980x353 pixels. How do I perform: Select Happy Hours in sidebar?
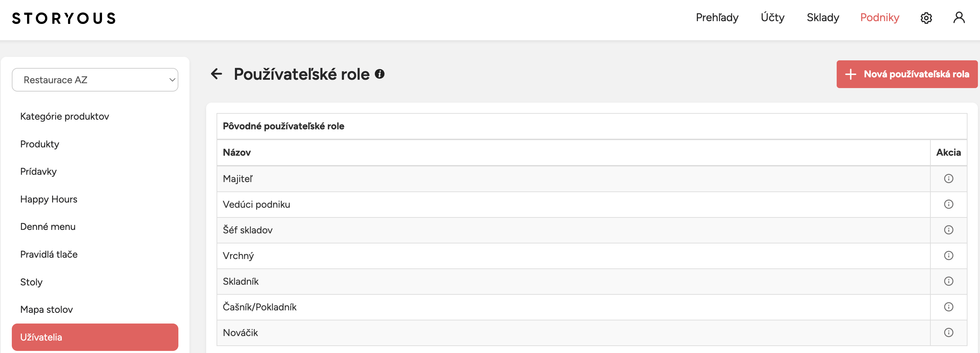49,199
